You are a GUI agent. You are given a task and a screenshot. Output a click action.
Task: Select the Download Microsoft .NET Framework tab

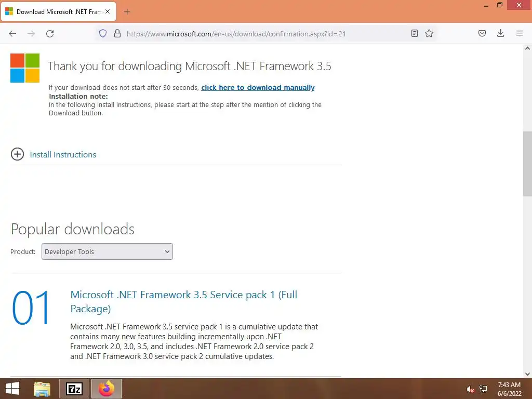pos(59,11)
